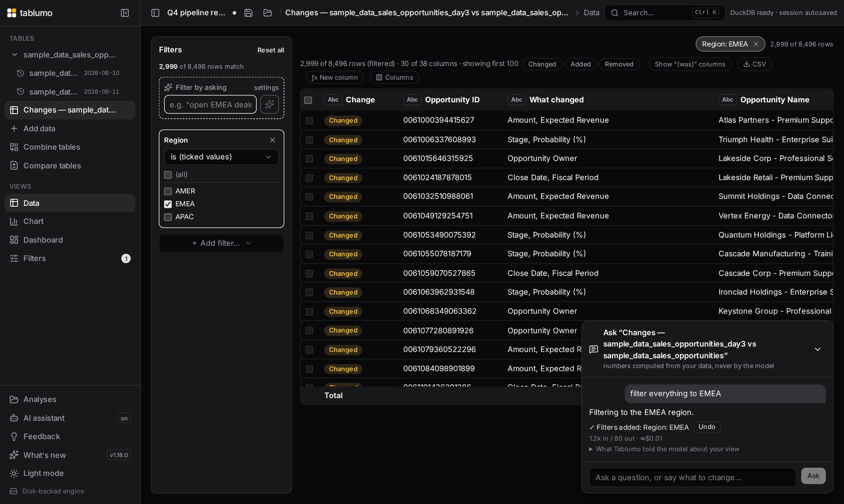Collapse the Ask panel chevron
The image size is (844, 504).
click(x=817, y=349)
